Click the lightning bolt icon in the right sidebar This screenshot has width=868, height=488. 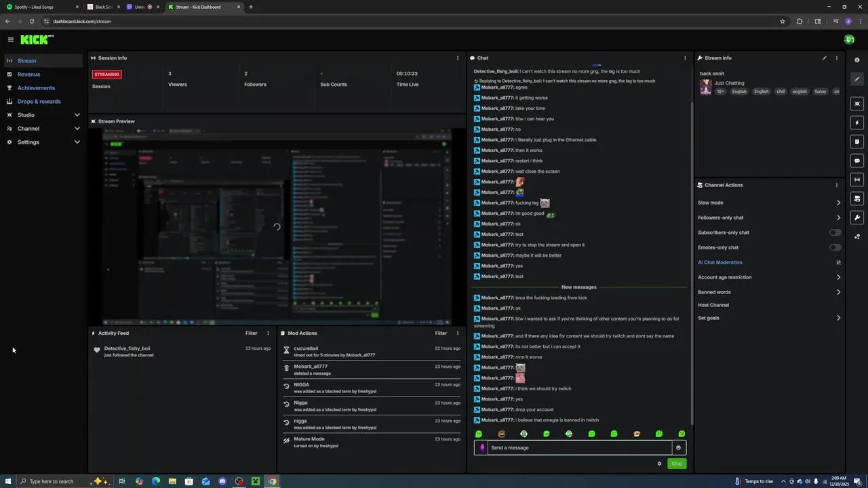coord(857,123)
